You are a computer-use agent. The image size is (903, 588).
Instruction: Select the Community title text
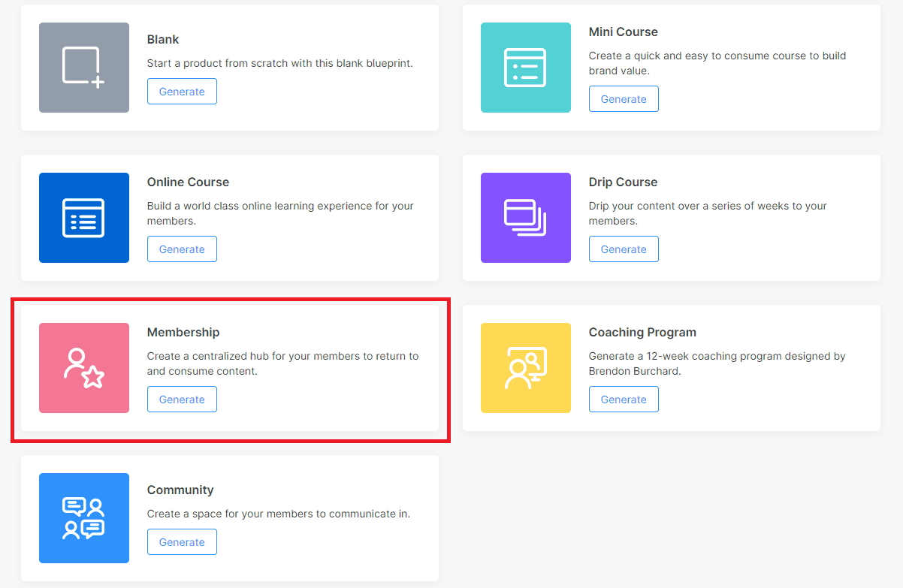(180, 490)
